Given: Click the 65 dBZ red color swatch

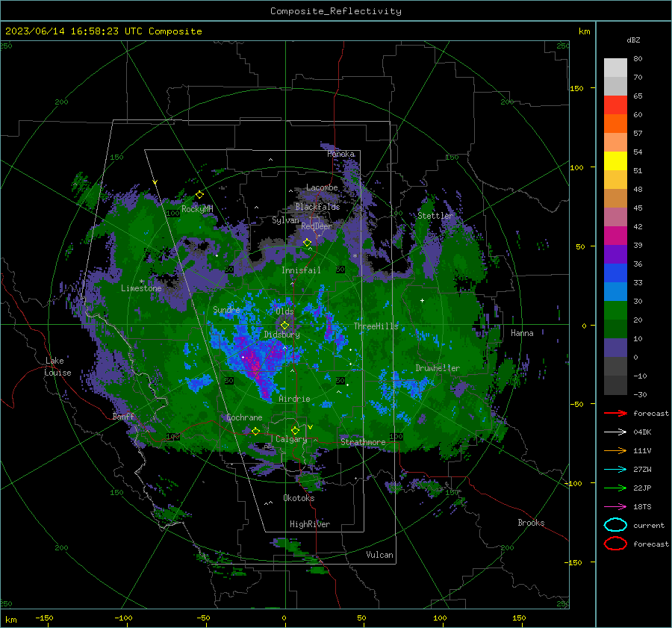Looking at the screenshot, I should [x=615, y=105].
